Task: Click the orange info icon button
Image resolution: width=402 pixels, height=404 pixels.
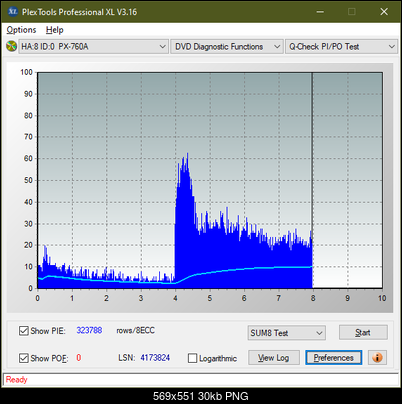Action: tap(377, 358)
